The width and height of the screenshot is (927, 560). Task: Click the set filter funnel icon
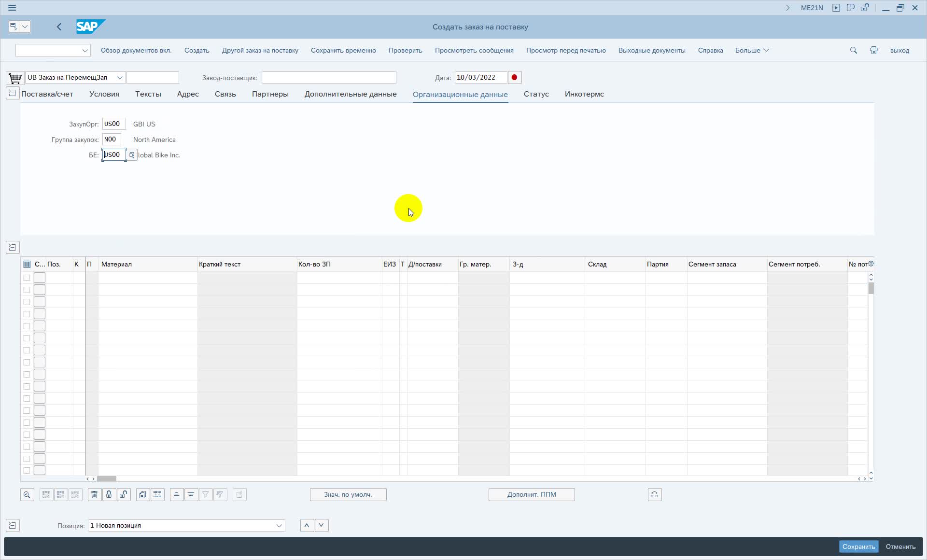(206, 494)
